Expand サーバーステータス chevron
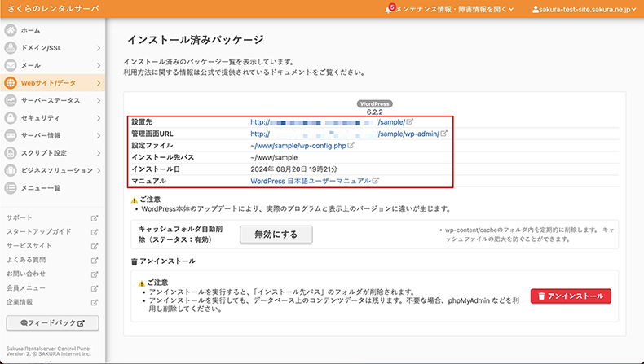The image size is (644, 364). click(99, 100)
